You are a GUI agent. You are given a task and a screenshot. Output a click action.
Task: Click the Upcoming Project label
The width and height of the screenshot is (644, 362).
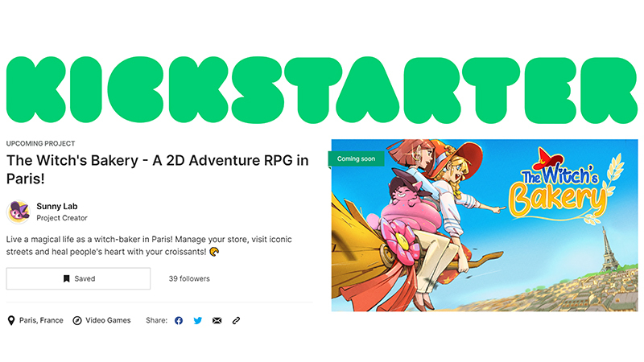(x=41, y=143)
